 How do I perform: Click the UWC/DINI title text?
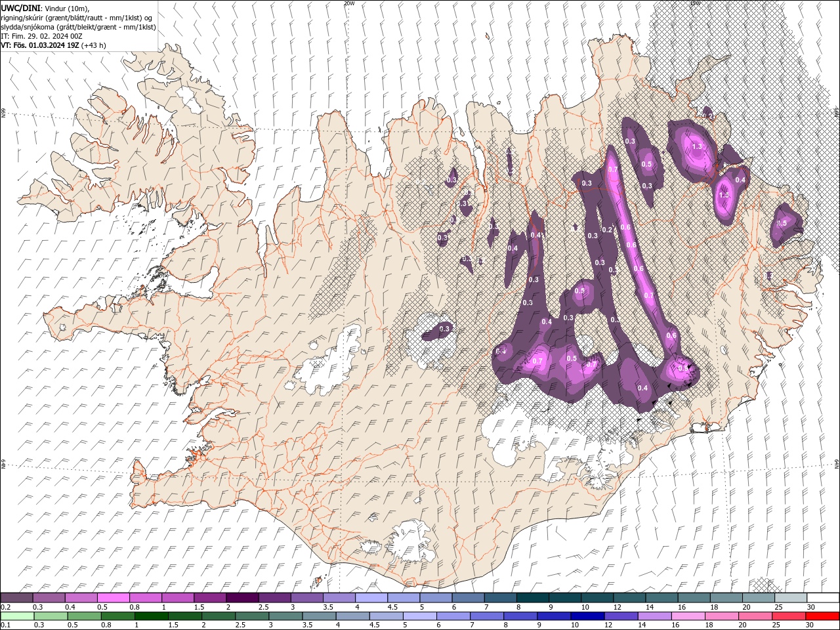click(x=20, y=7)
